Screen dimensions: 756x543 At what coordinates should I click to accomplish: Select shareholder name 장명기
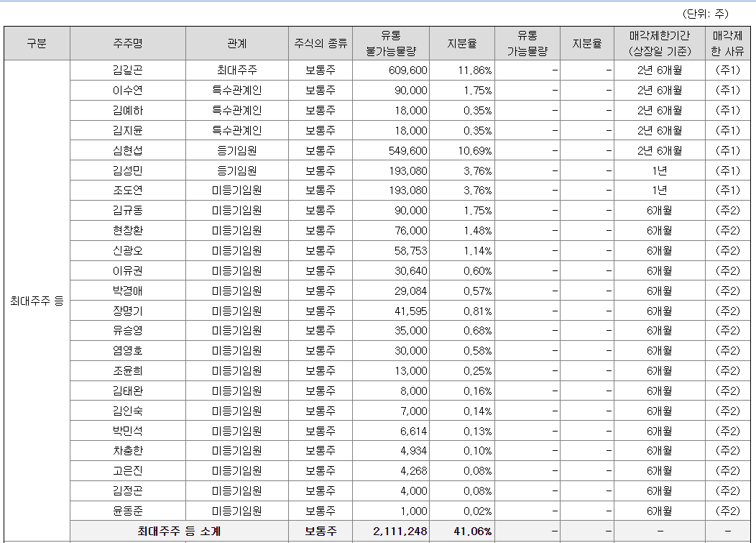coord(128,311)
